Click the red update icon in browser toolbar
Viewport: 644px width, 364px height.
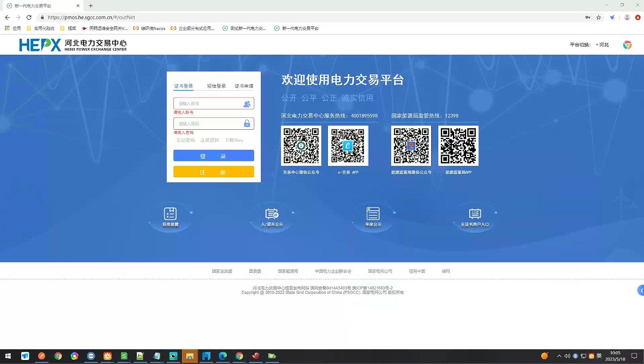click(x=638, y=17)
